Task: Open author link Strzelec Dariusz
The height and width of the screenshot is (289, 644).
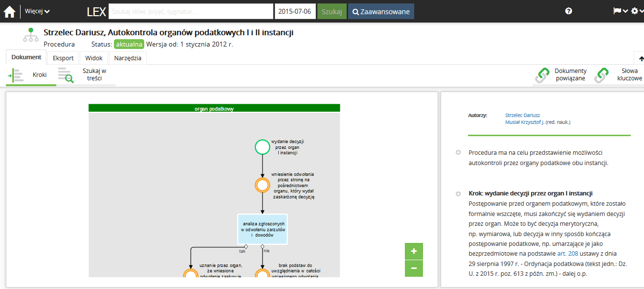Action: click(522, 115)
